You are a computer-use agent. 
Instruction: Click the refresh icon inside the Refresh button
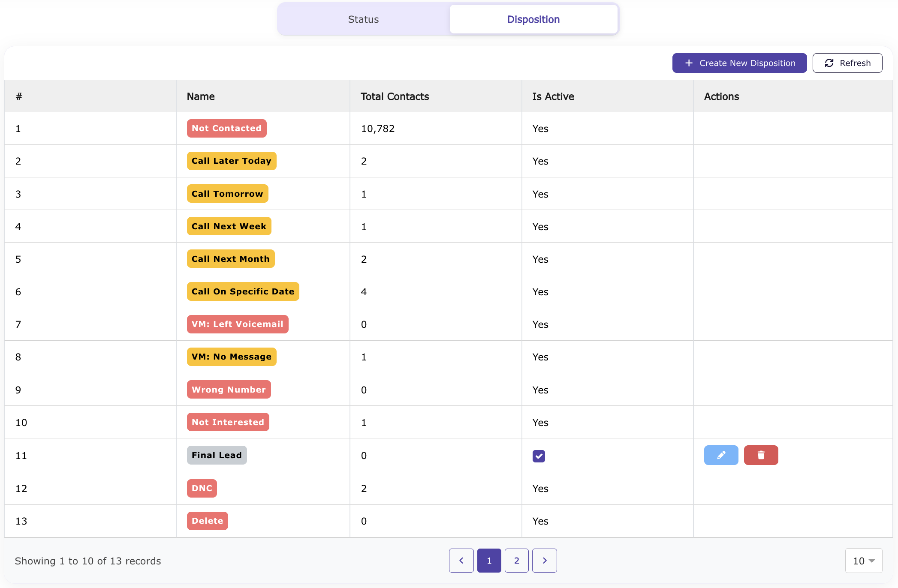(x=829, y=63)
